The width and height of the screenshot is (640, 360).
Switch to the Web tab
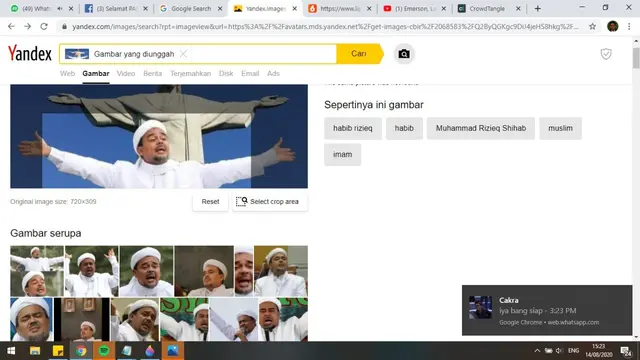point(67,73)
